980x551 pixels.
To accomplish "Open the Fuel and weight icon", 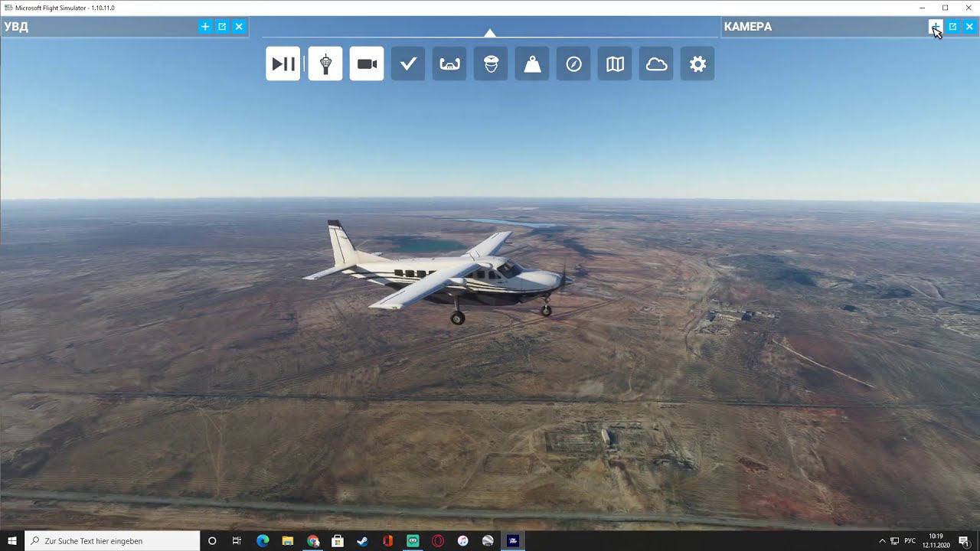I will (532, 64).
